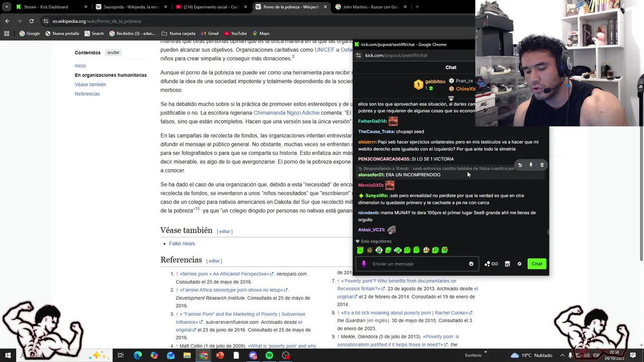The height and width of the screenshot is (362, 644).
Task: Open gabbitou top gifter profile
Action: pos(435,81)
